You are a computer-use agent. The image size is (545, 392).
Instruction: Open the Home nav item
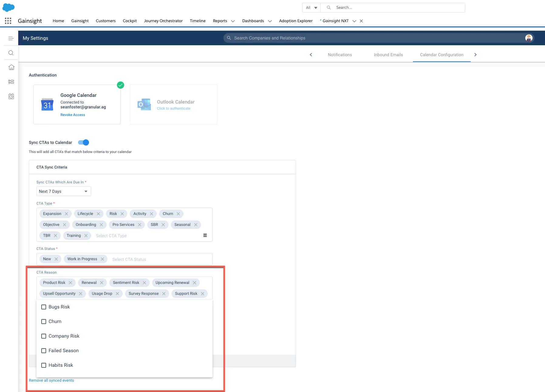(x=58, y=21)
